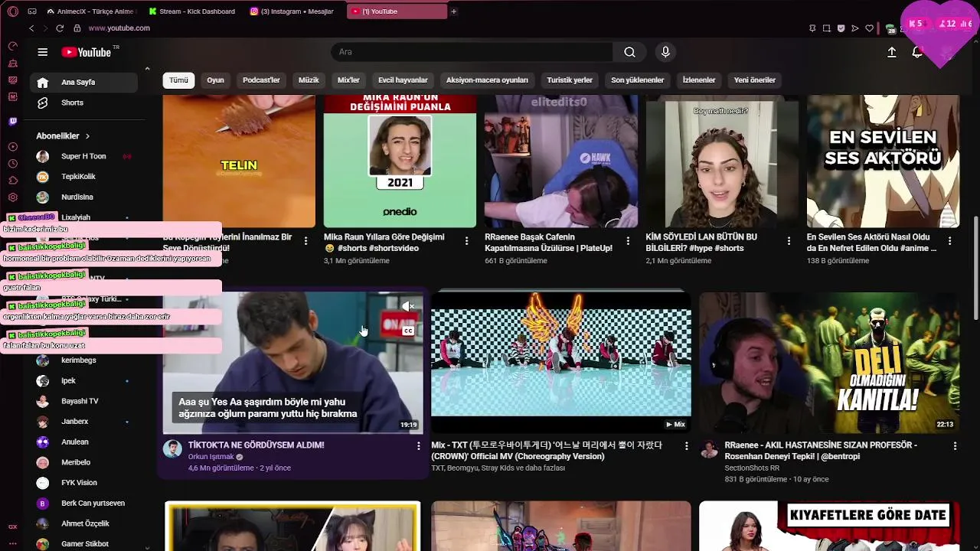Open YouTube notifications bell
The image size is (980, 551).
point(917,52)
